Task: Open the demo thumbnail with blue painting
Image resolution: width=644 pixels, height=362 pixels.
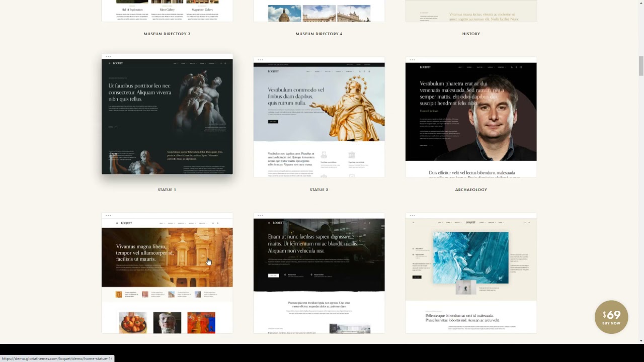Action: (471, 273)
